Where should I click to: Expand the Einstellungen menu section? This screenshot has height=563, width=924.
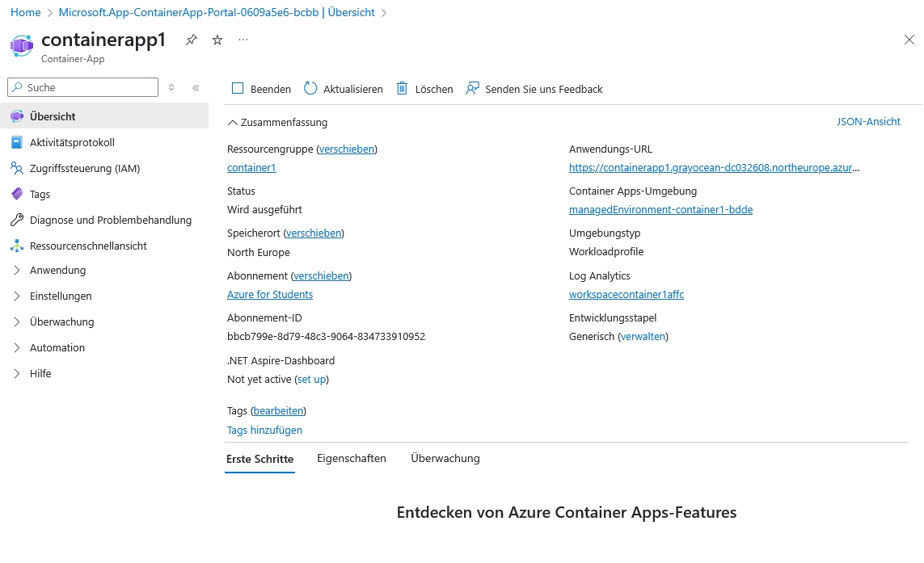point(61,296)
